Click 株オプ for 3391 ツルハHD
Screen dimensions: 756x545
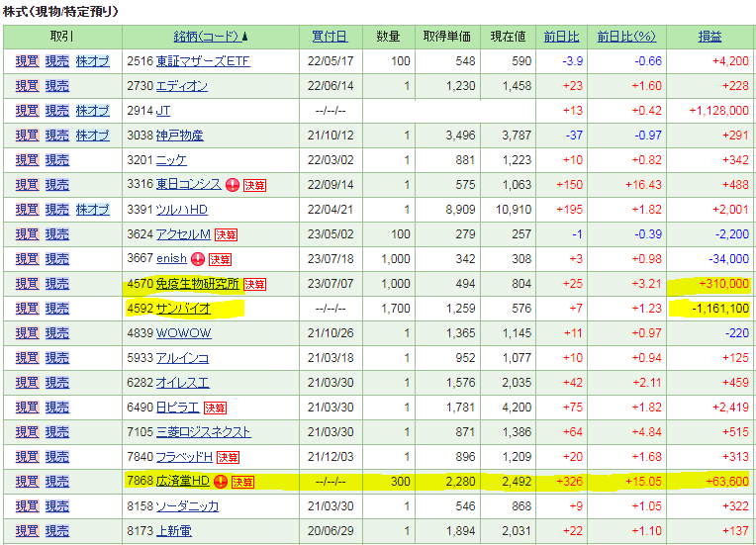coord(93,210)
